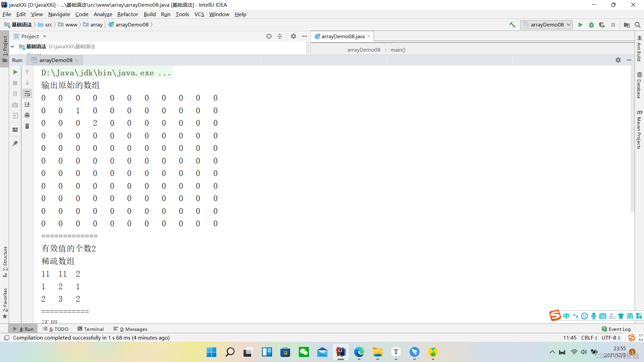Toggle Soft-Wrap in the Run console
The width and height of the screenshot is (644, 362).
27,94
